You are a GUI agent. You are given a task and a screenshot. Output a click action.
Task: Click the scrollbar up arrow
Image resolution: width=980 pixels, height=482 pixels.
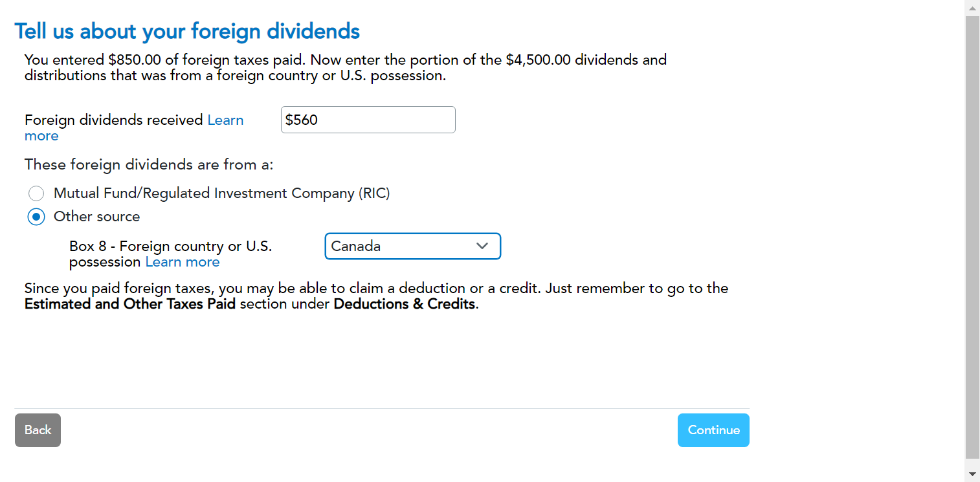click(x=972, y=8)
